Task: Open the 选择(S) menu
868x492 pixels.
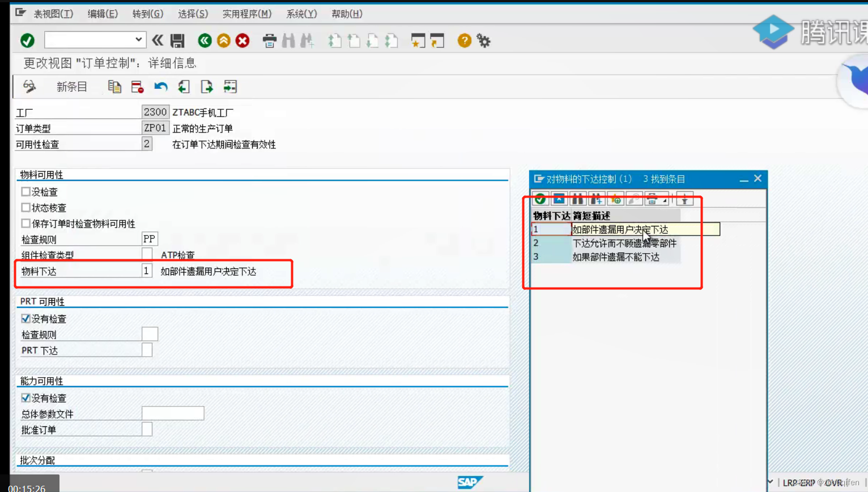Action: point(193,14)
